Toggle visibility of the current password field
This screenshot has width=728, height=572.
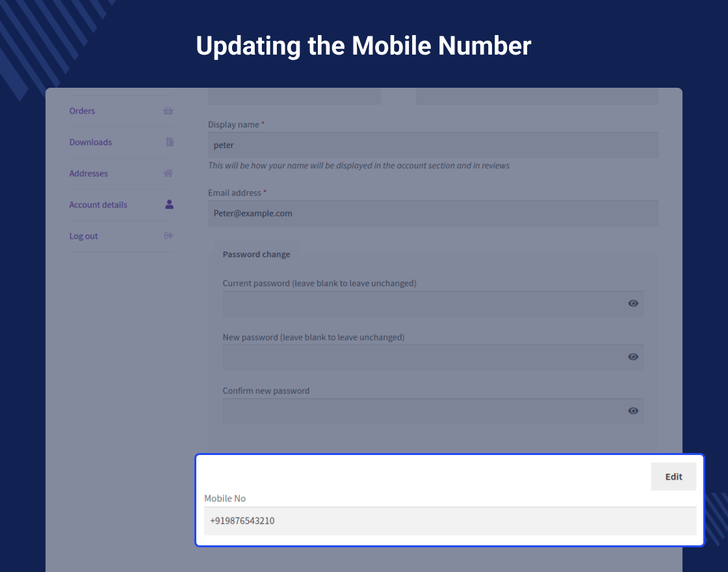pyautogui.click(x=632, y=303)
